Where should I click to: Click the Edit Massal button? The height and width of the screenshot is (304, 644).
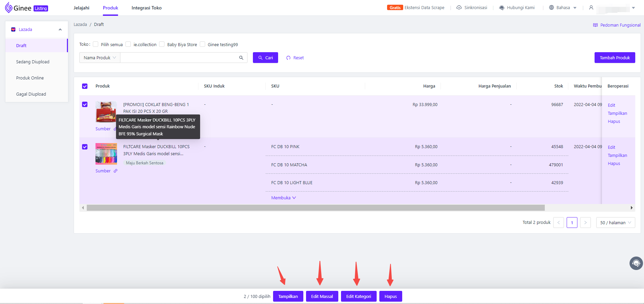pyautogui.click(x=322, y=296)
